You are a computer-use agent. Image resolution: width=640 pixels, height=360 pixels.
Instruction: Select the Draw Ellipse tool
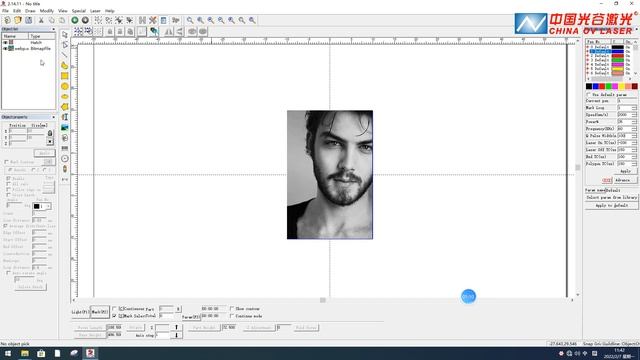tap(64, 96)
